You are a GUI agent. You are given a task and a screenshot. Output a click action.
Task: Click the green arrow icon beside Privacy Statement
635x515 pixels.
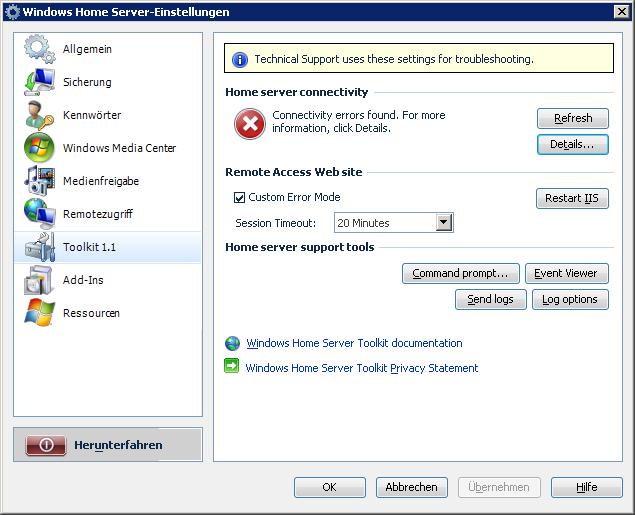pos(232,366)
